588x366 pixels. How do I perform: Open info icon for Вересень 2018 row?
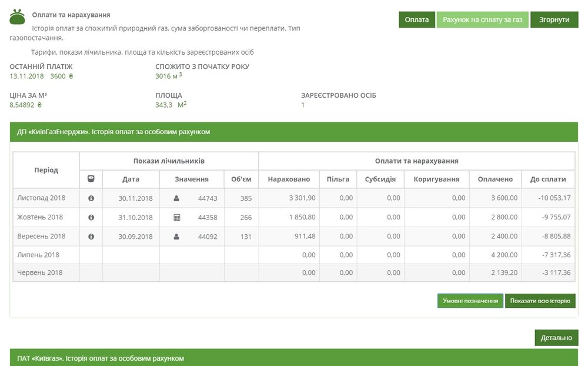click(x=91, y=237)
